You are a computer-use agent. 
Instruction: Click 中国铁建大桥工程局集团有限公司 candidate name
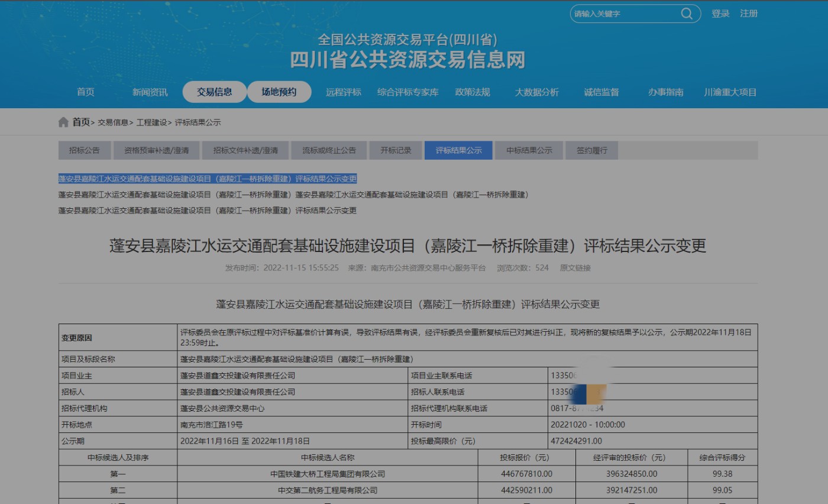[x=328, y=474]
